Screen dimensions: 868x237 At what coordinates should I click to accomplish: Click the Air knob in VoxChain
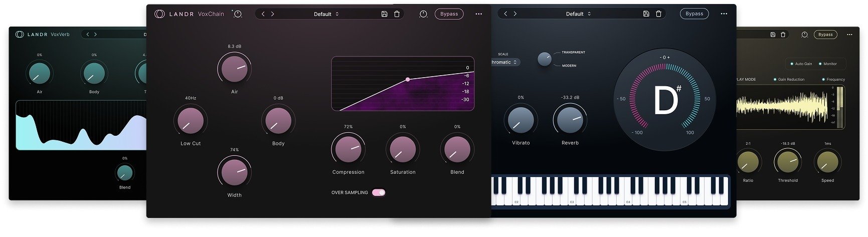point(234,69)
